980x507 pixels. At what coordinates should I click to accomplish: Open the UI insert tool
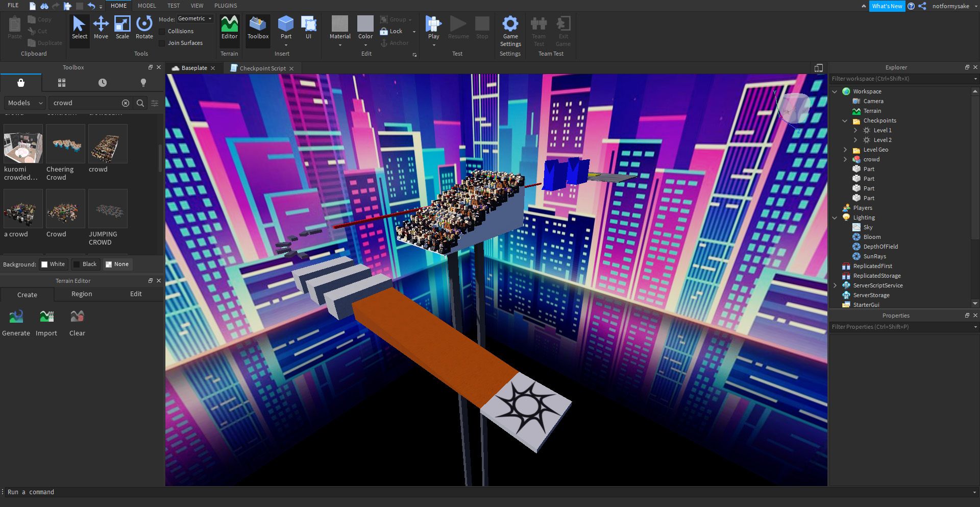click(308, 28)
